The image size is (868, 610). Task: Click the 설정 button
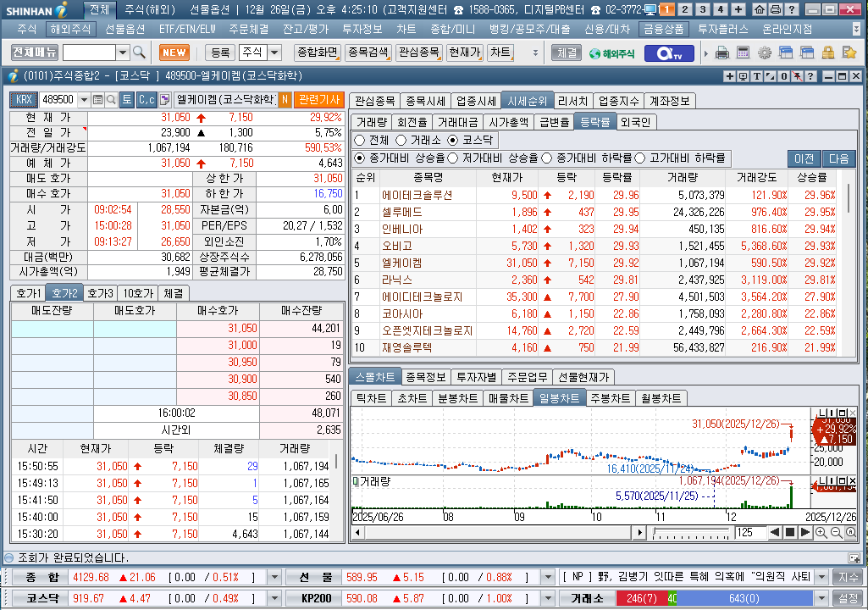tap(848, 598)
